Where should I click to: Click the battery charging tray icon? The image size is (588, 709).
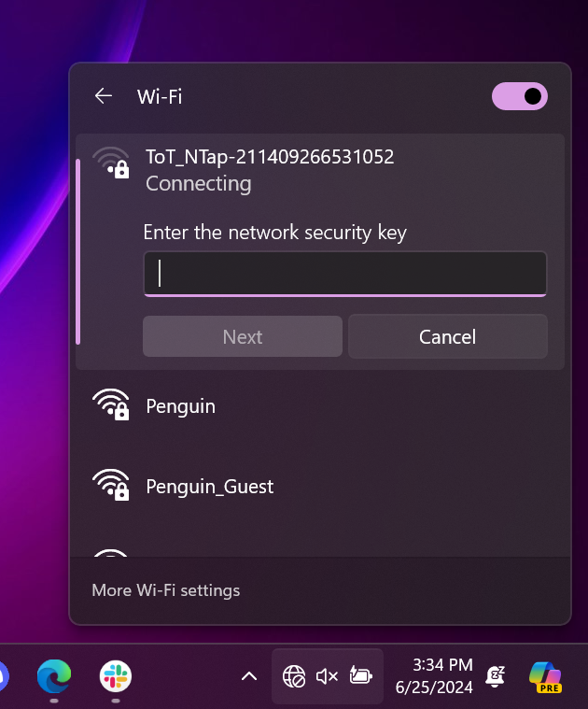click(361, 675)
